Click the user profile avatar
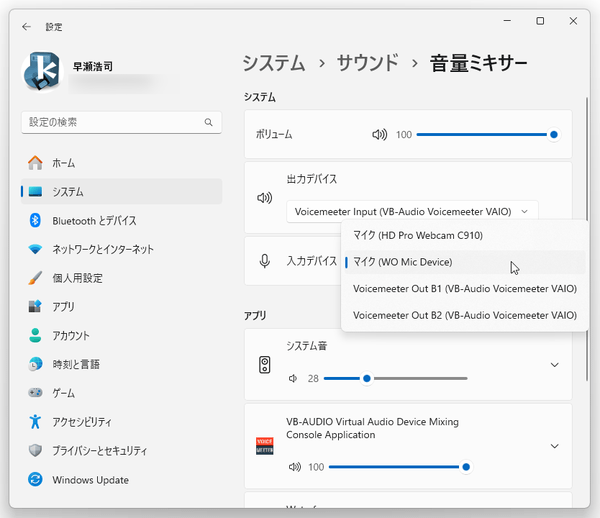 point(42,72)
